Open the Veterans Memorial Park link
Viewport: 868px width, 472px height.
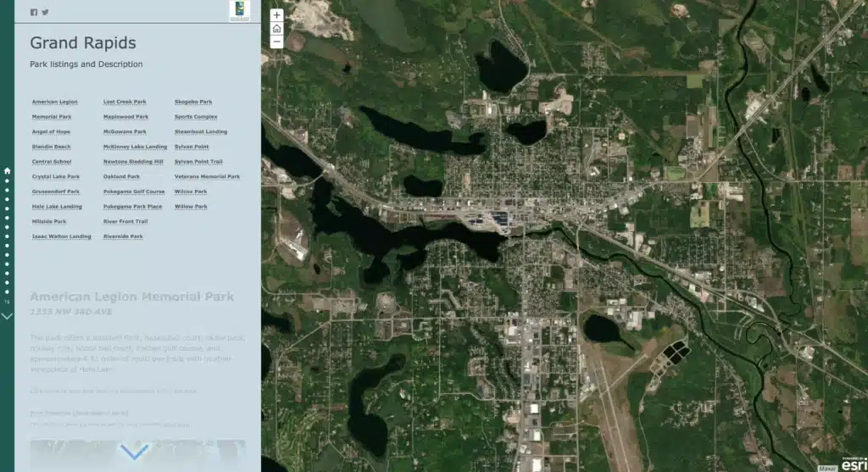[x=207, y=176]
